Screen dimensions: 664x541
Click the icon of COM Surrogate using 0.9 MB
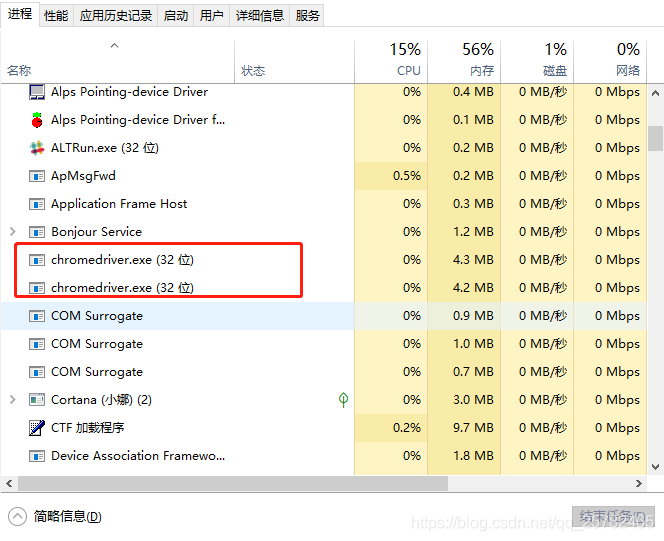37,316
